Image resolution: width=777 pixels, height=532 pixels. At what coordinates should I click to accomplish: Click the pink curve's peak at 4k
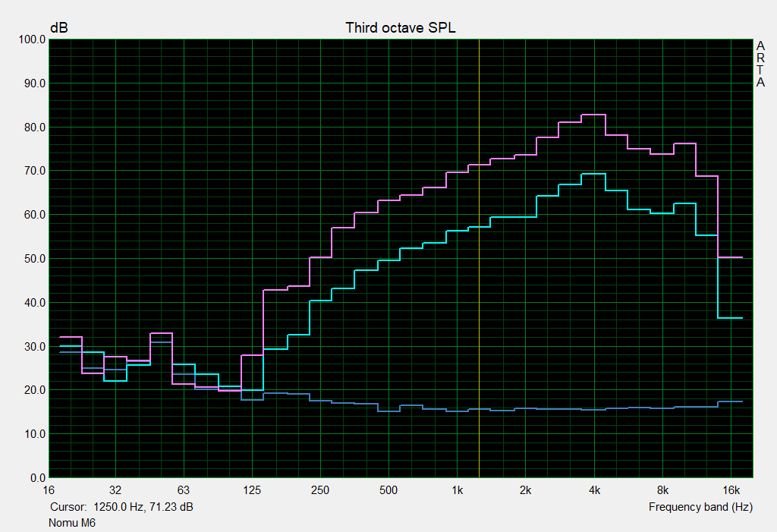[x=593, y=115]
